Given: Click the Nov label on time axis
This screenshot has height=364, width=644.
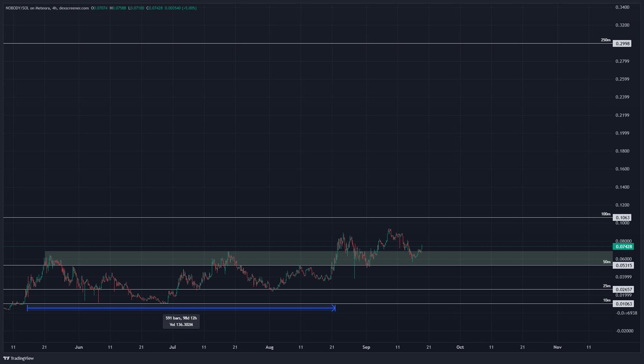Looking at the screenshot, I should (x=558, y=347).
